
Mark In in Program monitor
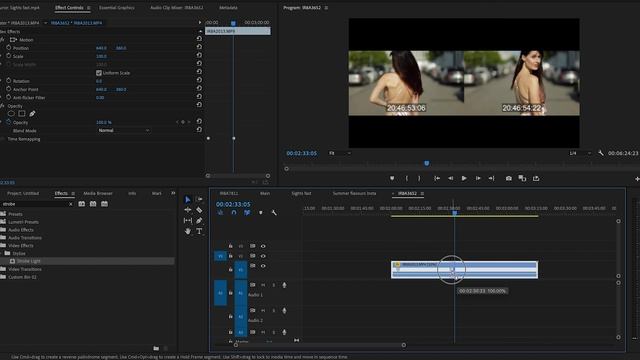[407, 178]
